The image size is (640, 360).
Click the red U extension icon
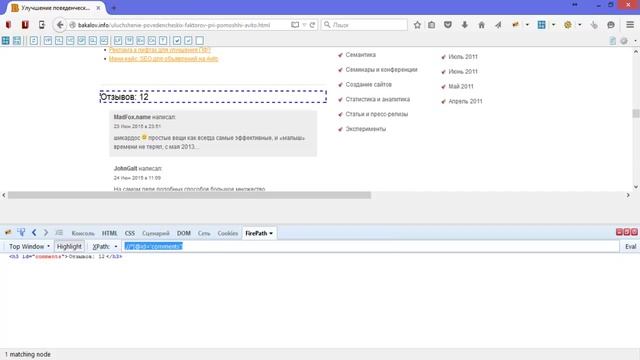[25, 25]
